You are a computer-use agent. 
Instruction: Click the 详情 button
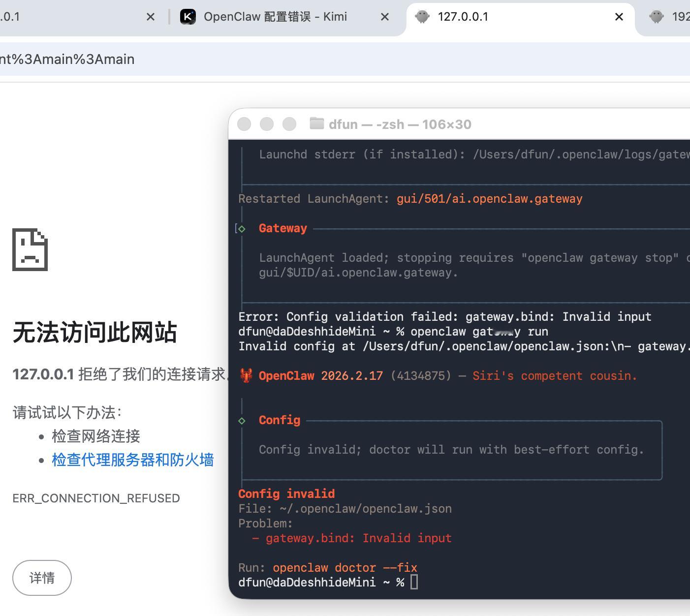pos(42,578)
